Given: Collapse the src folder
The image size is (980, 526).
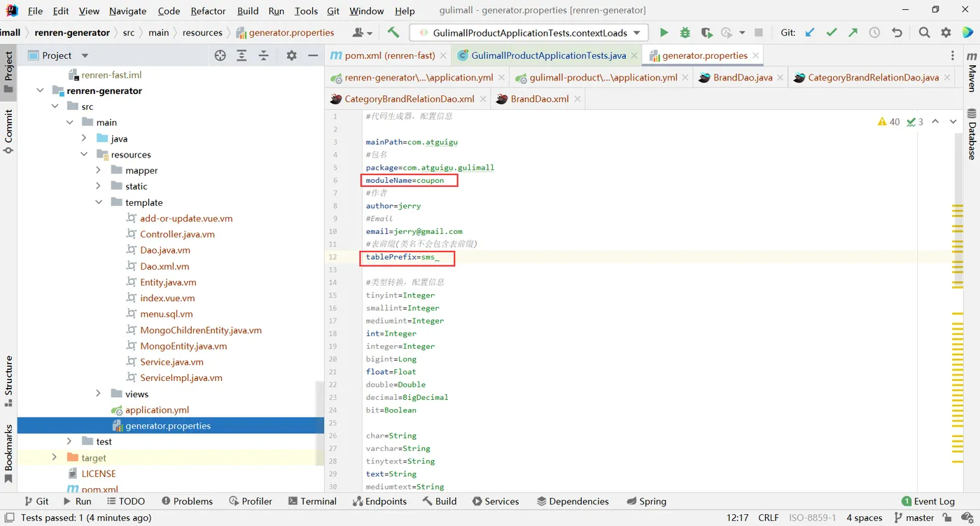Looking at the screenshot, I should (55, 106).
